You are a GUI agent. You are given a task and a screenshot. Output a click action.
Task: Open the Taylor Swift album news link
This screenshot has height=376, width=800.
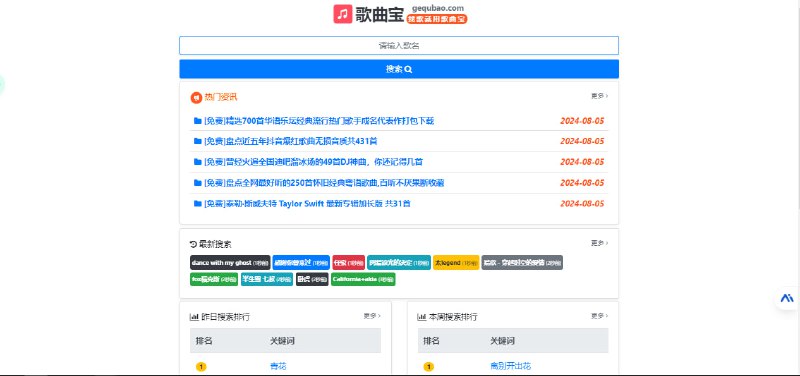pyautogui.click(x=307, y=204)
